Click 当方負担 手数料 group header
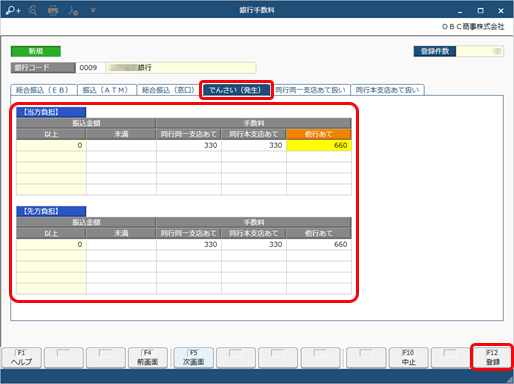Viewport: 514px width, 384px height. (254, 123)
